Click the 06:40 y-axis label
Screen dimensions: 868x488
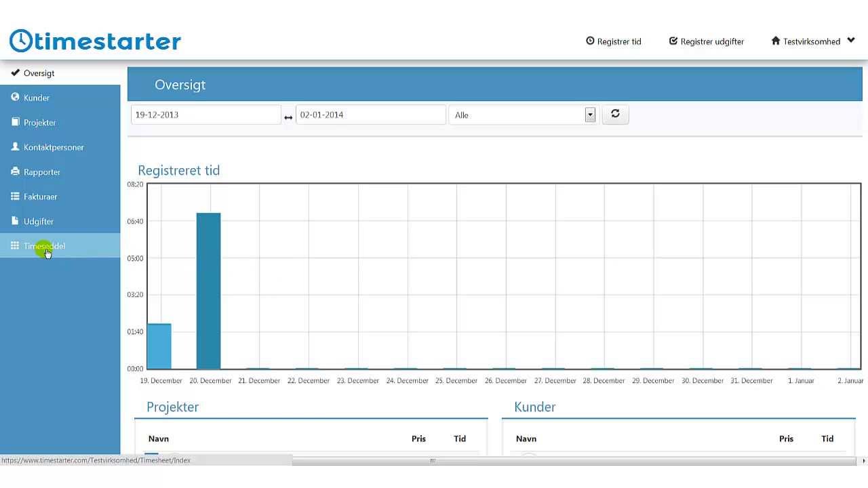click(x=135, y=221)
